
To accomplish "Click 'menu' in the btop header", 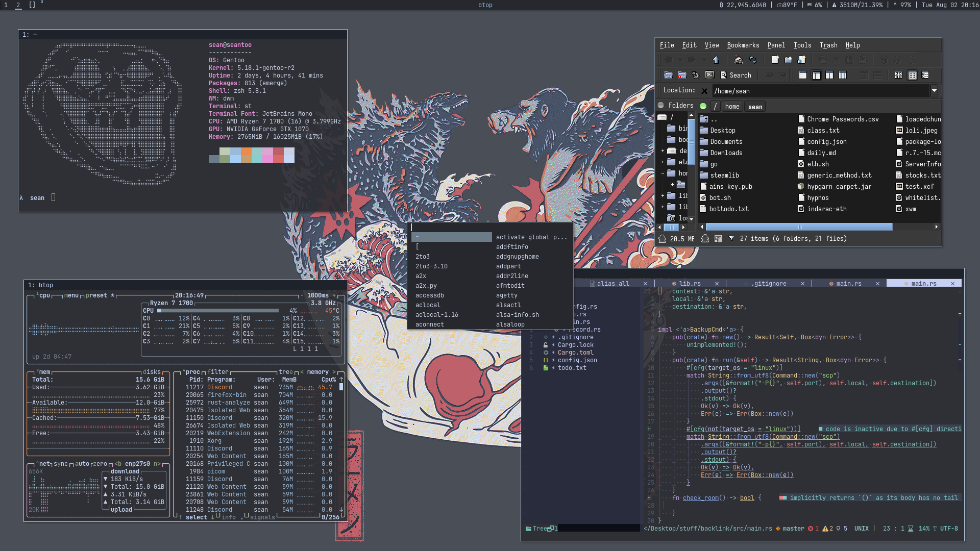I will coord(71,295).
